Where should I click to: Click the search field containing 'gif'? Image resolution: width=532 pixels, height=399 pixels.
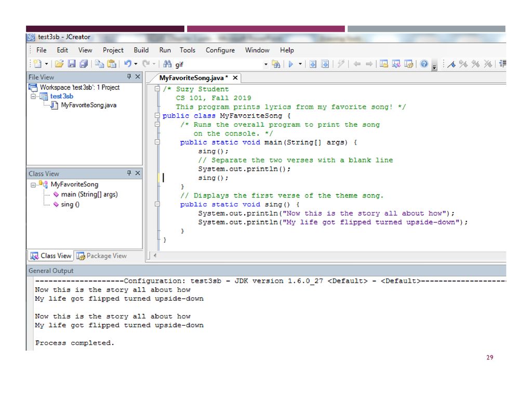219,64
